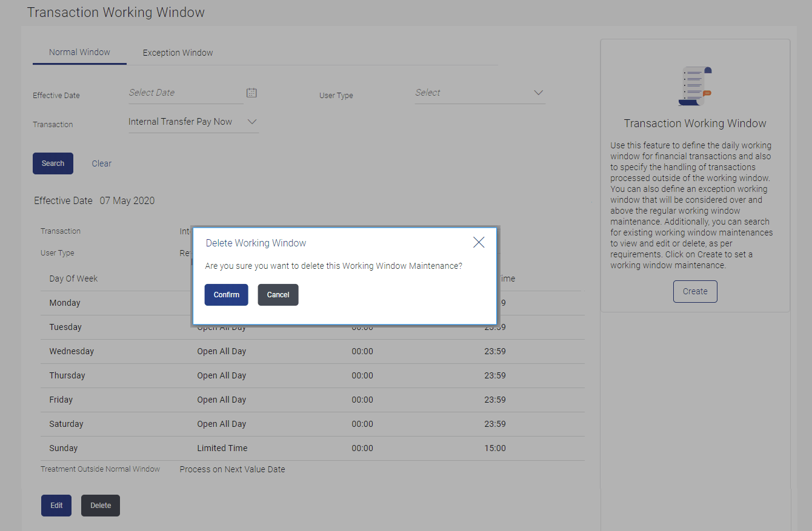This screenshot has width=812, height=531.
Task: Click Treatment Outside Normal Window label
Action: pyautogui.click(x=101, y=469)
